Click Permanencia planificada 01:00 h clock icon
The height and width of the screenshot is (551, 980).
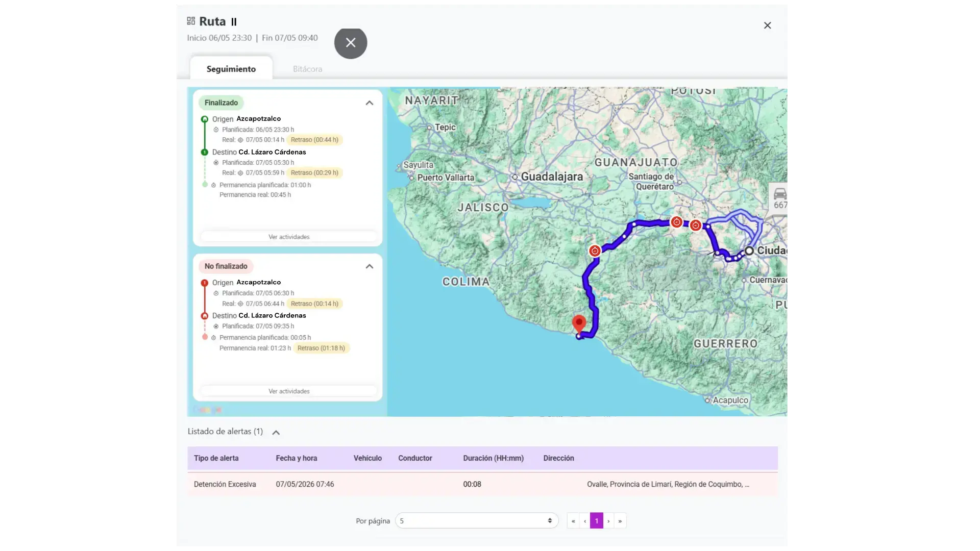214,185
